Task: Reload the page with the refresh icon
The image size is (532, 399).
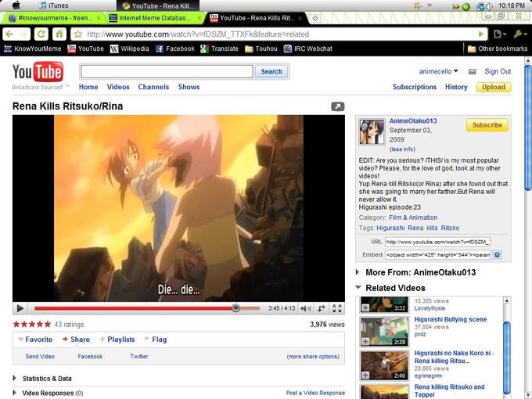Action: [41, 34]
